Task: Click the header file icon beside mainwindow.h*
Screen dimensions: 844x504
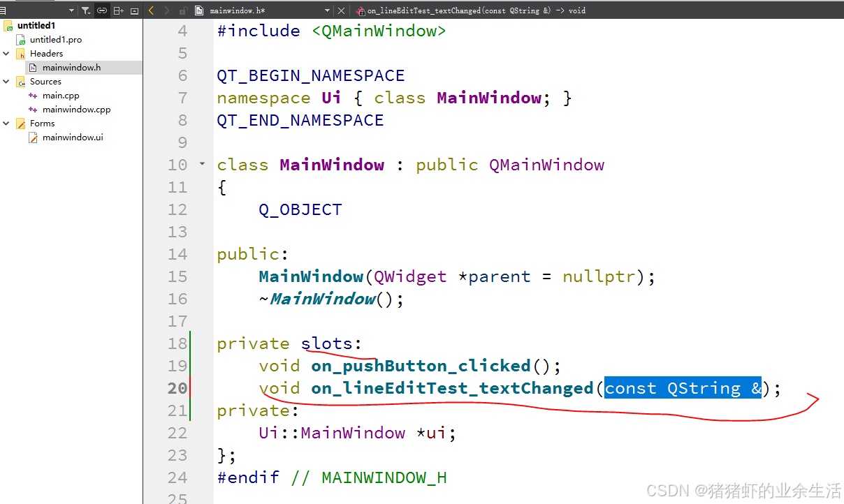Action: 199,10
